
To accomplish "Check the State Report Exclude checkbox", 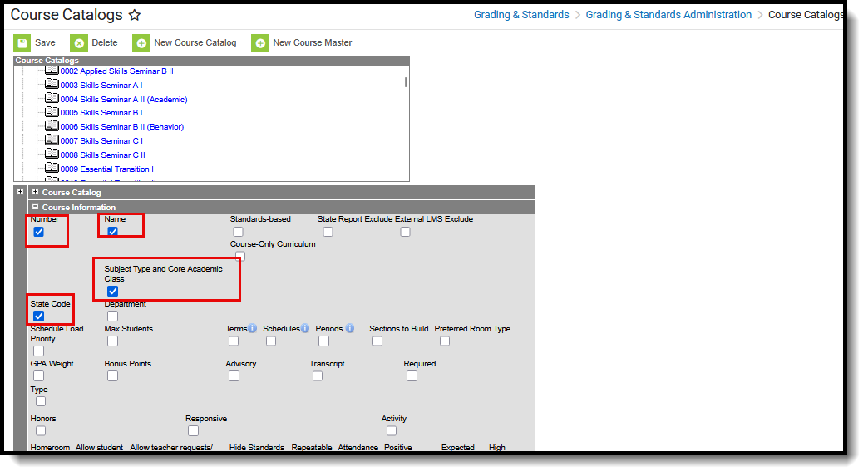I will 328,232.
